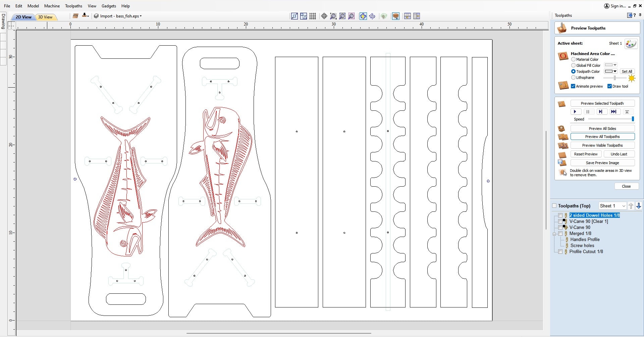Open the Gadgets menu
The width and height of the screenshot is (644, 337).
tap(108, 6)
